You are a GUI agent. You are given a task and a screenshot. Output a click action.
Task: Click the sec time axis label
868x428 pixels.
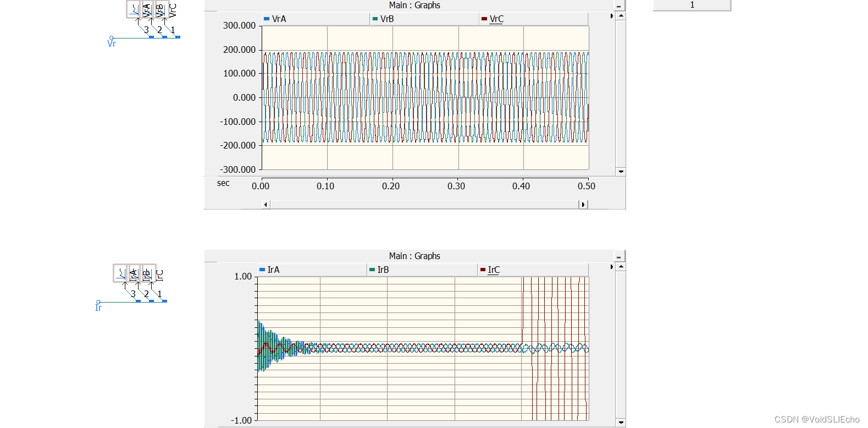[223, 183]
